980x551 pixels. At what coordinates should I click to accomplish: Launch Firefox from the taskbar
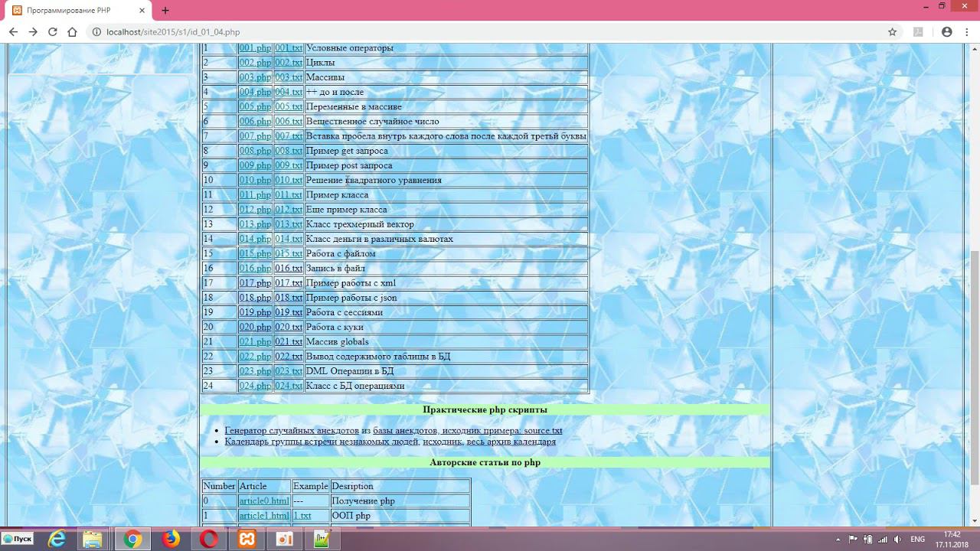(171, 540)
